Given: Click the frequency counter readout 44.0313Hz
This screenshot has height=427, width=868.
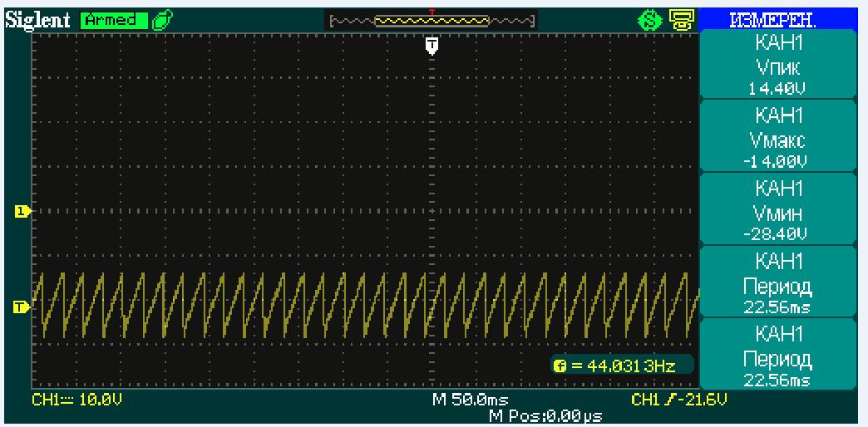Looking at the screenshot, I should (622, 366).
